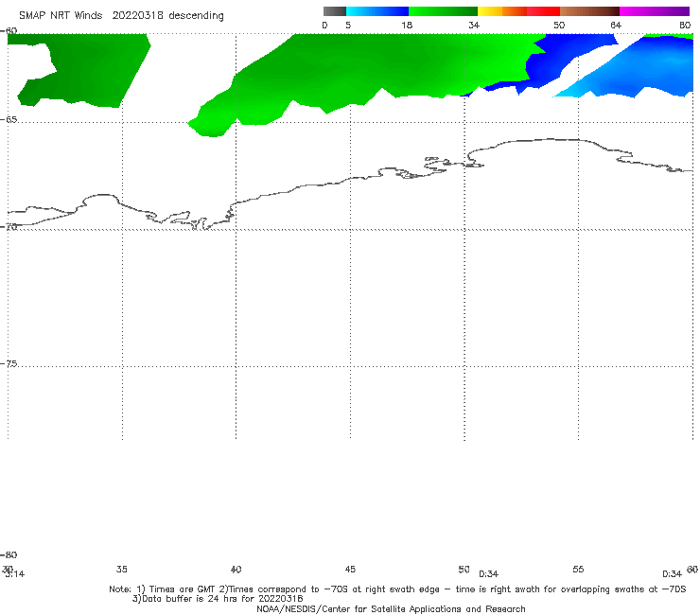Click the color bar label "18"
Image resolution: width=700 pixels, height=615 pixels.
coord(407,25)
